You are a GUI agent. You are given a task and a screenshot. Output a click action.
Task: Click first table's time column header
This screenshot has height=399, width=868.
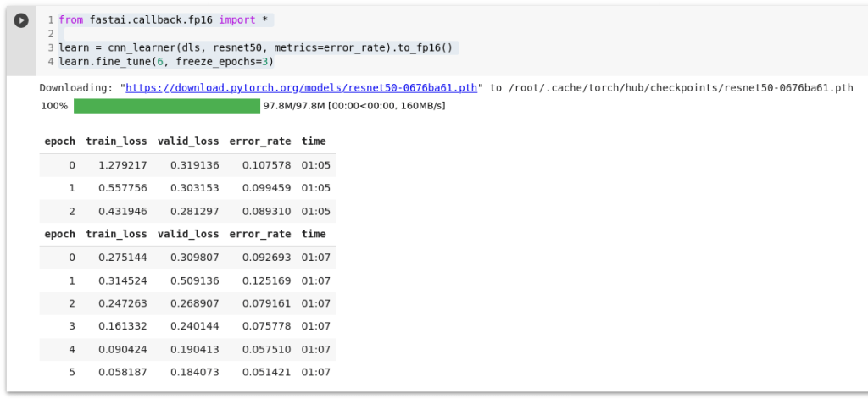(x=314, y=141)
